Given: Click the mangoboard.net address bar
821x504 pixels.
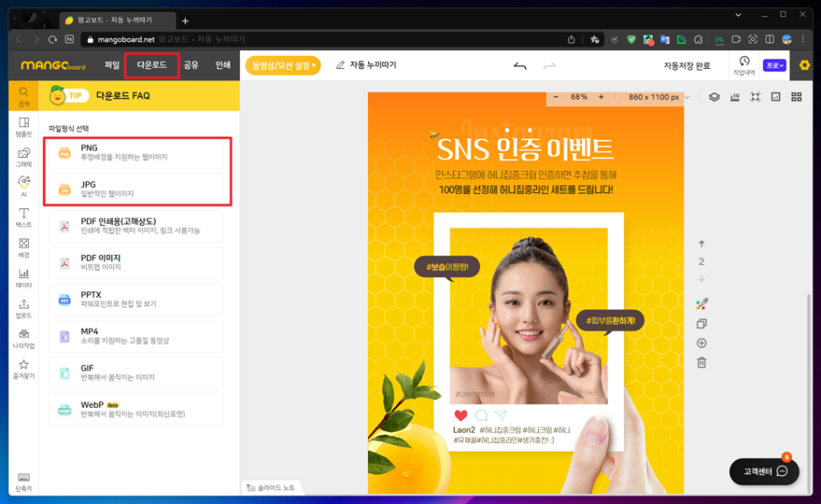Looking at the screenshot, I should click(325, 39).
